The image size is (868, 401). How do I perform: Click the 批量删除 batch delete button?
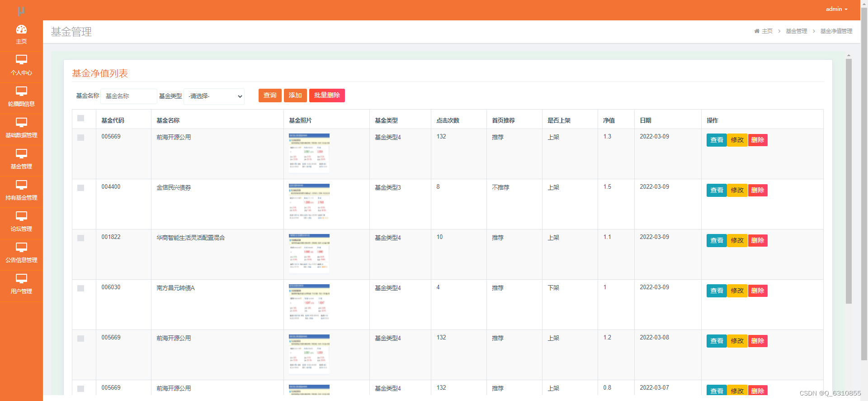coord(327,95)
